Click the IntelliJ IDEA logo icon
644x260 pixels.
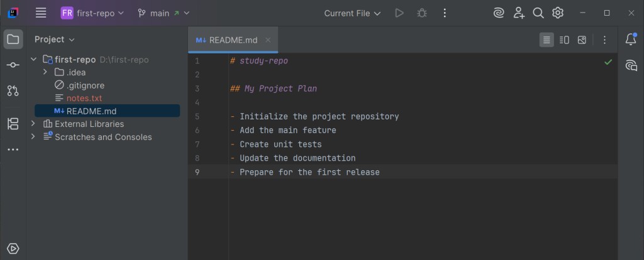13,13
